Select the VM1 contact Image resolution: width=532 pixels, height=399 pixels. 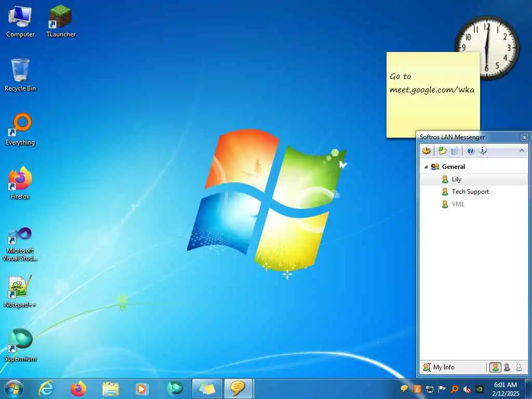(x=474, y=204)
